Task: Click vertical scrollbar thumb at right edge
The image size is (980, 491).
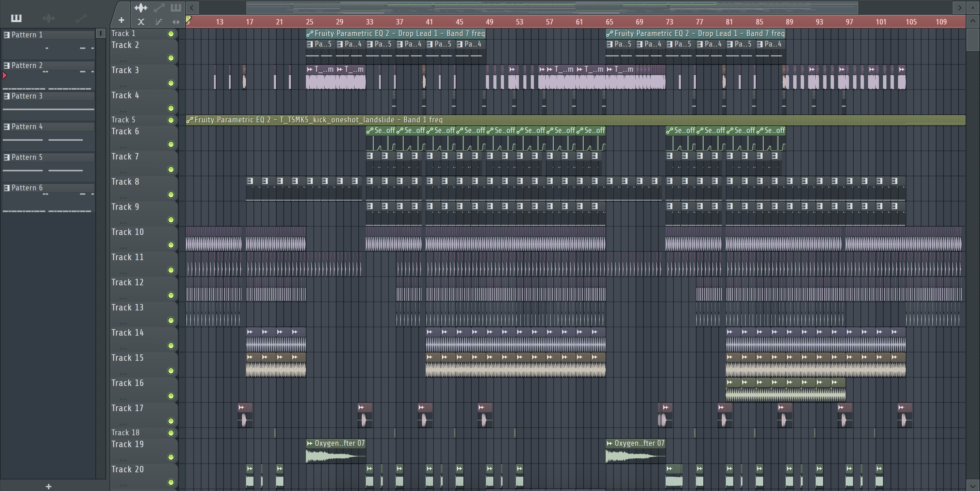Action: (973, 40)
